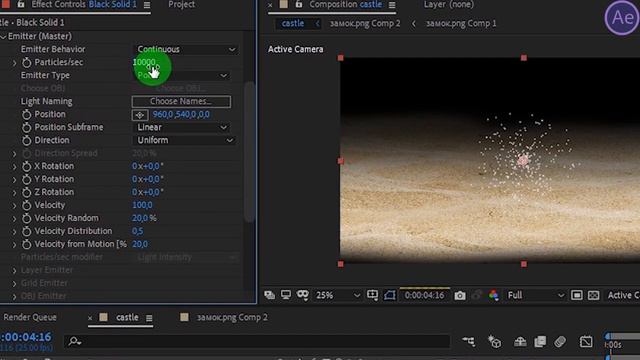
Task: Click the viewer timecode 0:00:04:16
Action: (424, 295)
